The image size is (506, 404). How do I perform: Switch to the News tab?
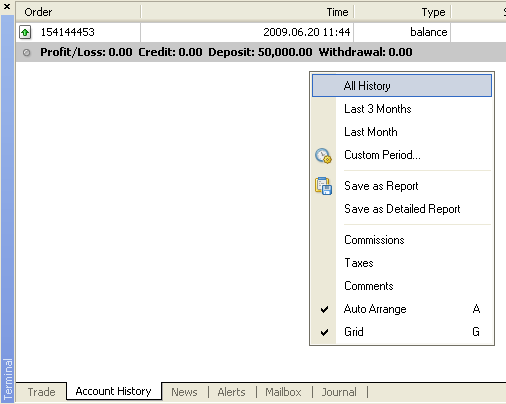click(x=184, y=392)
